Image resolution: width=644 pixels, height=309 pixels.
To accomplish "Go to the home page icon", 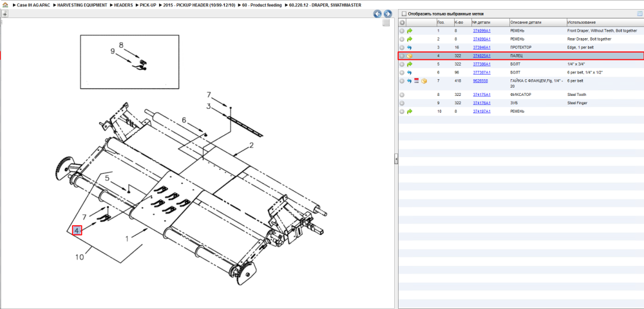I will (x=5, y=5).
